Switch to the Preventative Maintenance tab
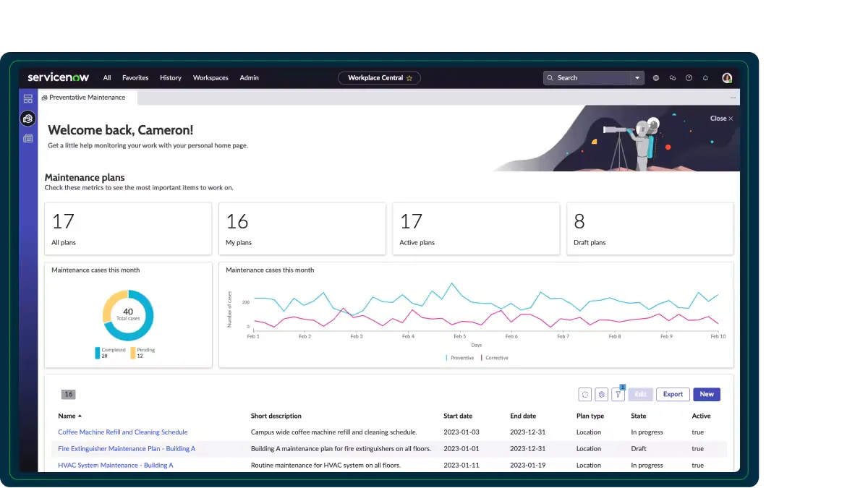Image resolution: width=868 pixels, height=488 pixels. 87,98
